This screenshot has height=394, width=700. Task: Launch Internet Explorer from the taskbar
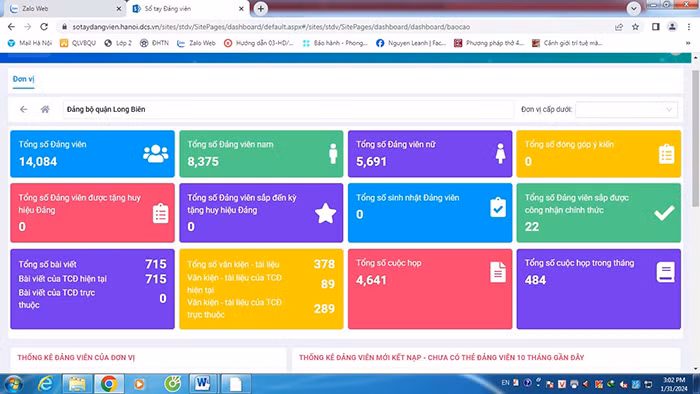pyautogui.click(x=46, y=384)
